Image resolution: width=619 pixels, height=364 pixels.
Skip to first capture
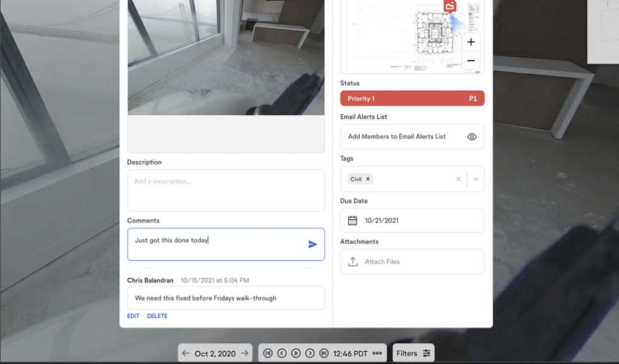tap(268, 353)
